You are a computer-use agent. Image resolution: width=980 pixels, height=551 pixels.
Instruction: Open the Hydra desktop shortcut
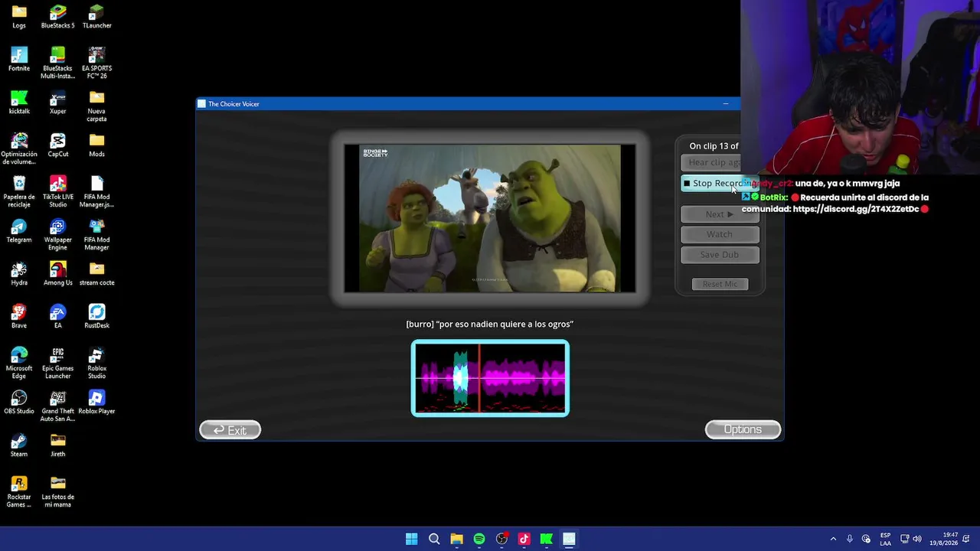tap(19, 274)
